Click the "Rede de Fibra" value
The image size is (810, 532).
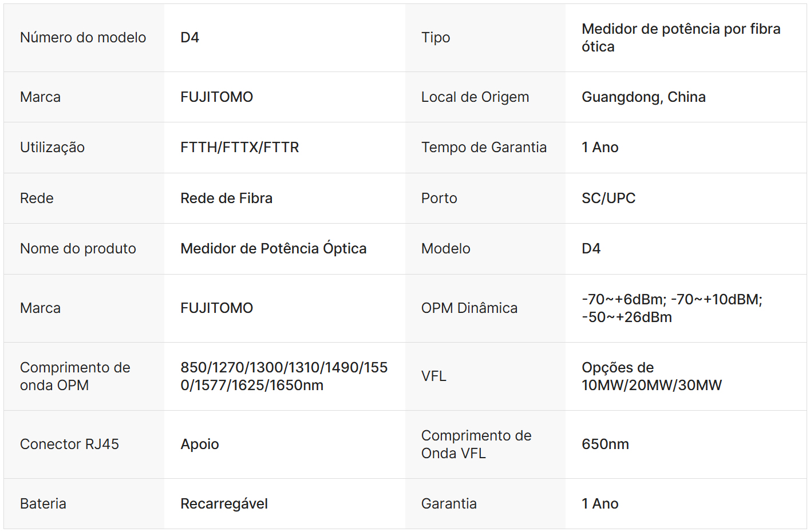(x=226, y=198)
